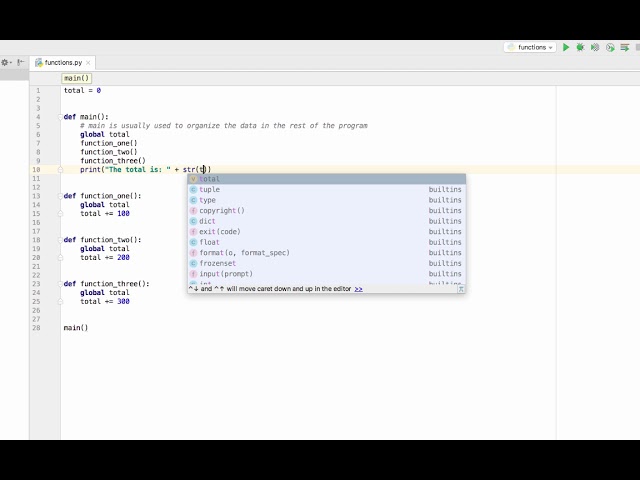Choose 'format(o, format_spec)' completion suggestion
The height and width of the screenshot is (480, 640).
pos(327,253)
